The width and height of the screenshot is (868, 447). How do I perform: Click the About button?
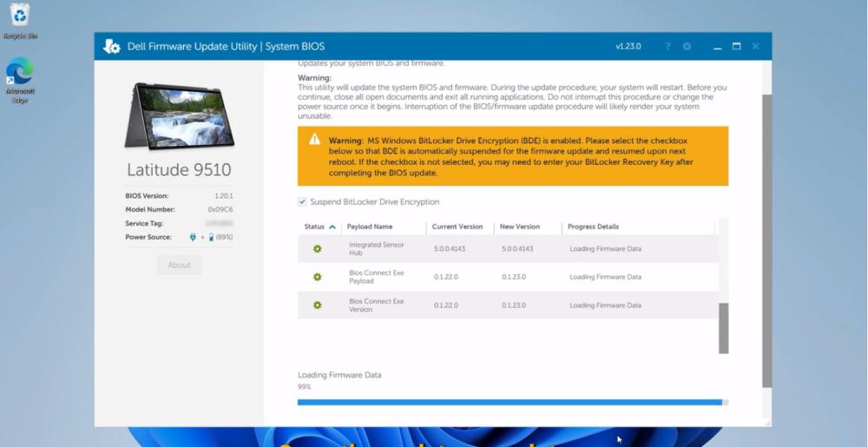179,265
